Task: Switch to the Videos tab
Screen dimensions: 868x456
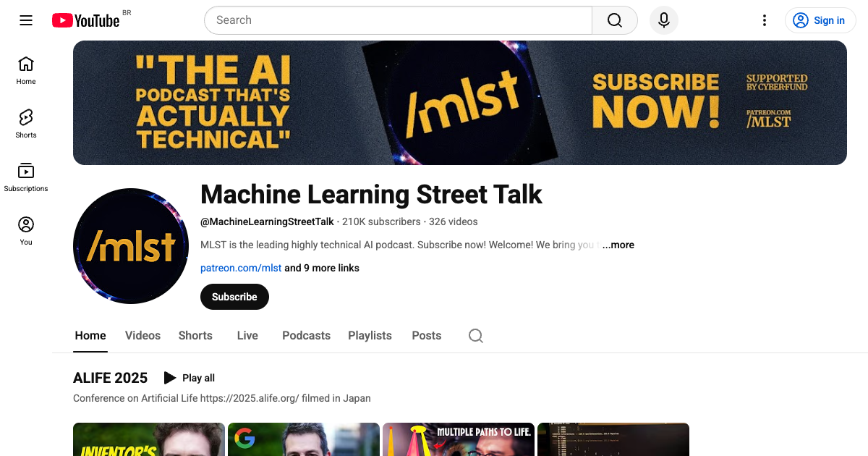Action: point(142,336)
